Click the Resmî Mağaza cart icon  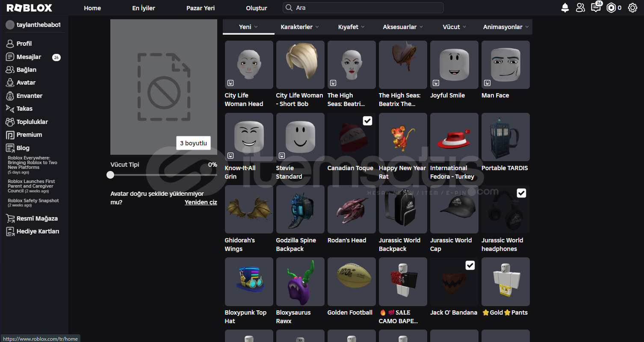click(x=10, y=218)
